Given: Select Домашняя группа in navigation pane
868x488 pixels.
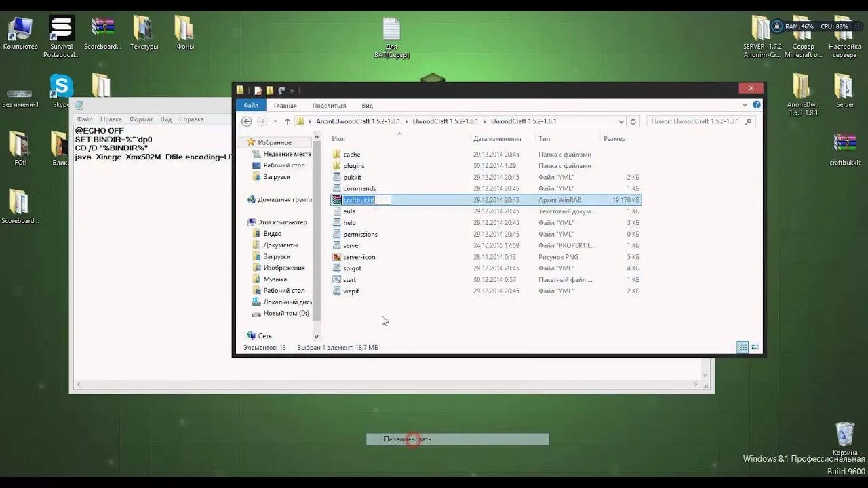Looking at the screenshot, I should coord(279,199).
